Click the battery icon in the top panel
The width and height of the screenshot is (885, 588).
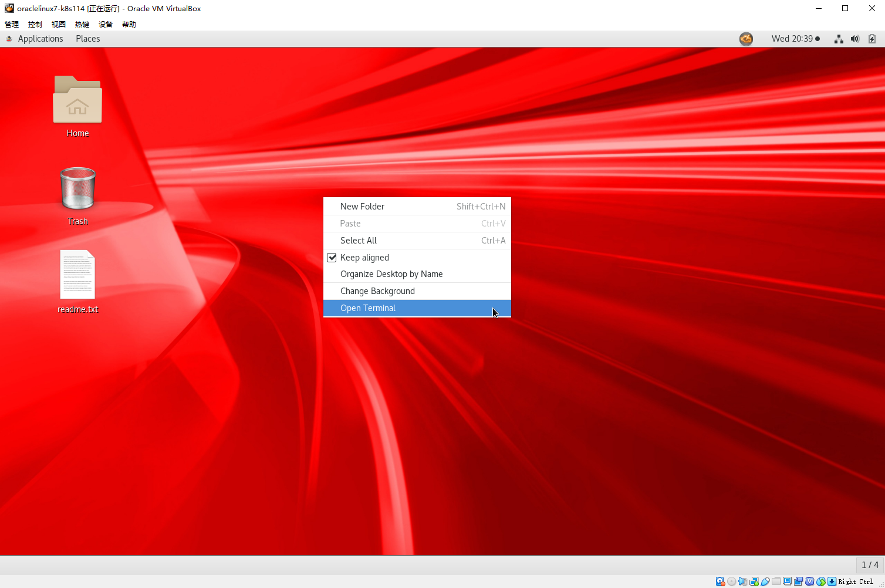(872, 39)
